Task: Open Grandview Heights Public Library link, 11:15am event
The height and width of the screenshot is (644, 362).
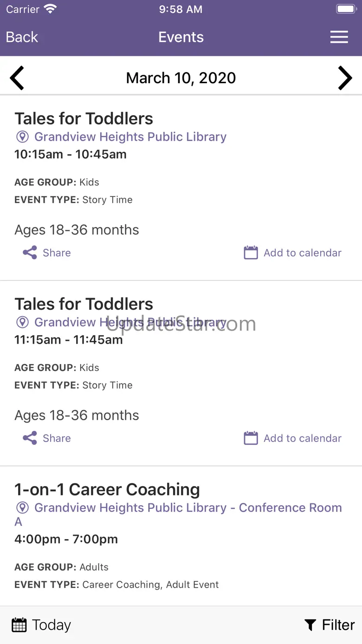Action: (130, 322)
